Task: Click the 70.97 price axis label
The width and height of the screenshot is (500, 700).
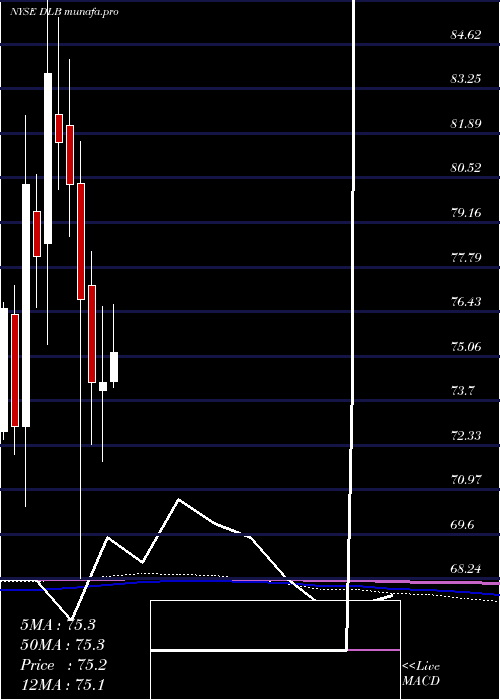Action: pos(466,481)
